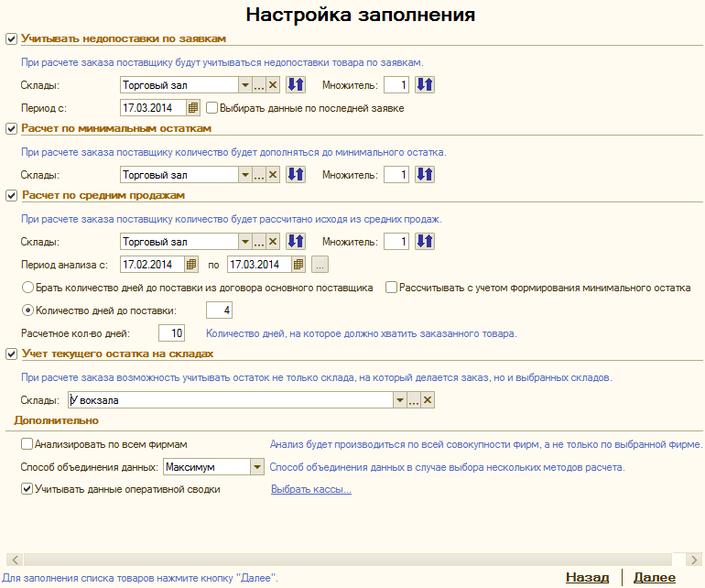Click swap arrows next to Множитель in средним продажам section
Screen dimensions: 705x588
point(425,242)
